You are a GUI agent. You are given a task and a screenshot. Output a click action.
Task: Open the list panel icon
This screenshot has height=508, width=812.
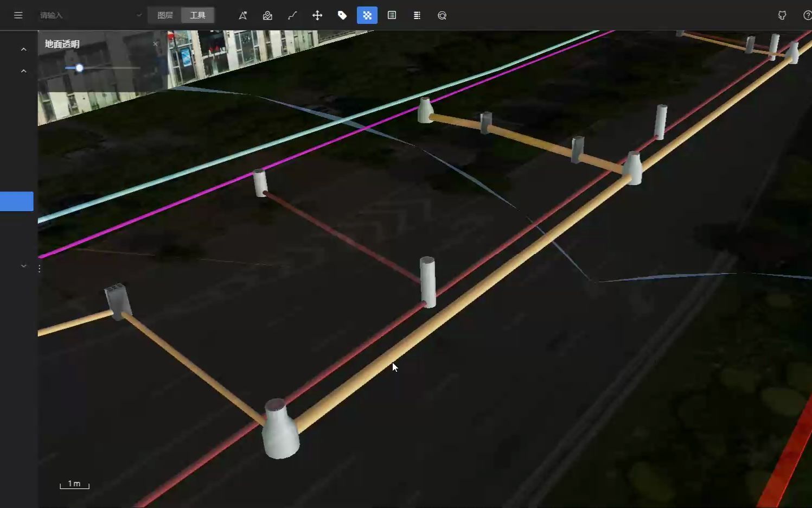coord(392,15)
